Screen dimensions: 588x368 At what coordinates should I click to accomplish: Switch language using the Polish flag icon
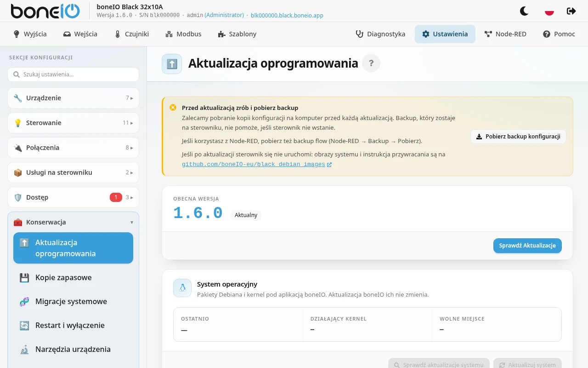(549, 11)
